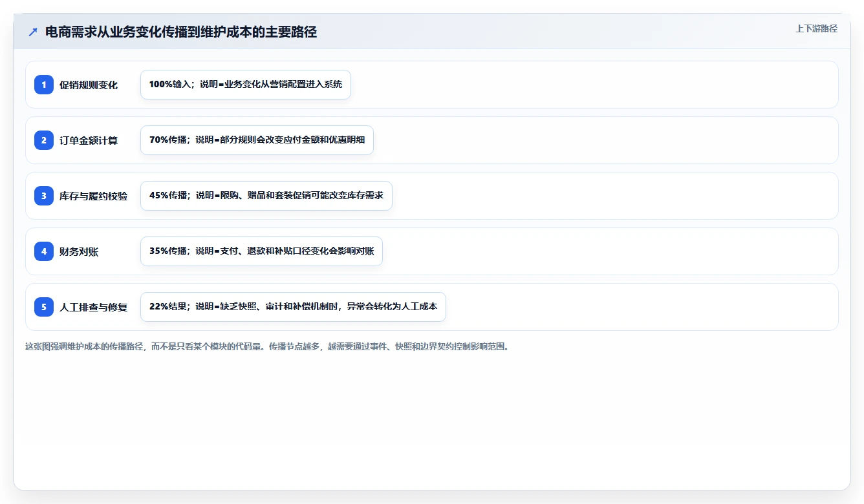Image resolution: width=864 pixels, height=504 pixels.
Task: Click step number 2 badge for 订单金额计算
Action: click(44, 140)
